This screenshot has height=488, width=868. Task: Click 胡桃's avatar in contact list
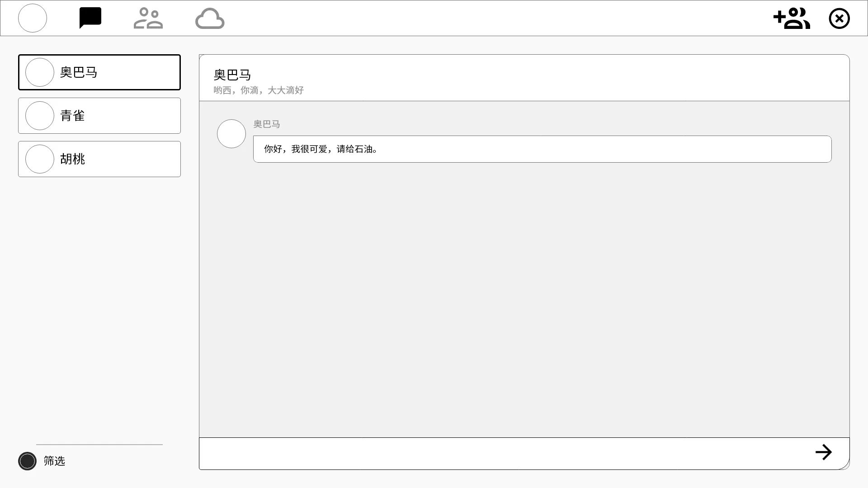click(x=40, y=159)
